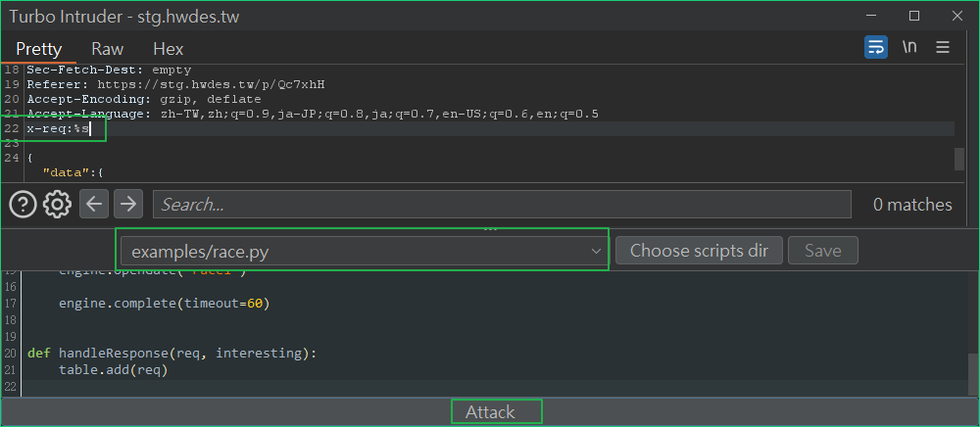Click the script editor vertical scrollbar
The height and width of the screenshot is (427, 980).
tap(973, 373)
